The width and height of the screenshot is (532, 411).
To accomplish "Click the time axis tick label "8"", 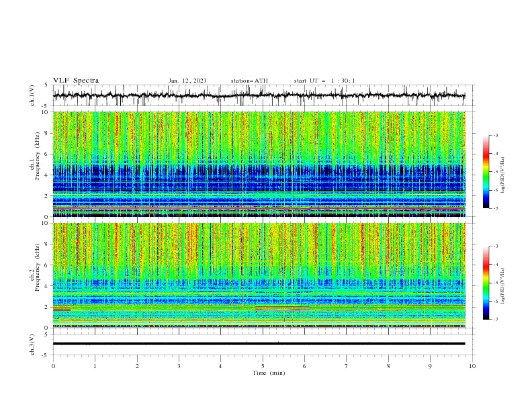I will 388,366.
